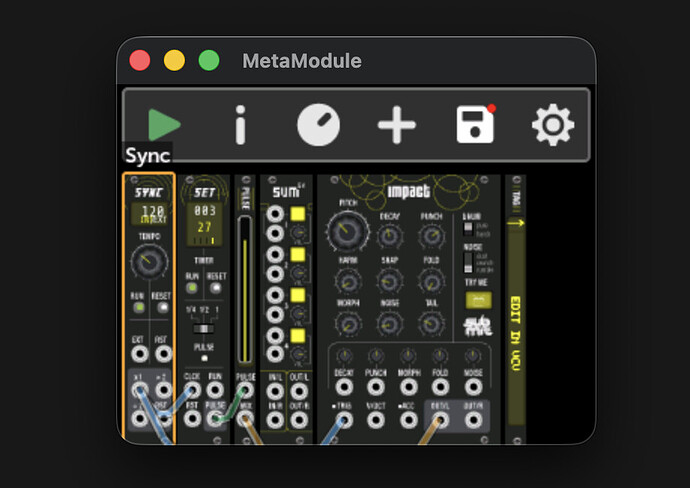
Task: Click the Snap knob on Impact
Action: point(389,282)
